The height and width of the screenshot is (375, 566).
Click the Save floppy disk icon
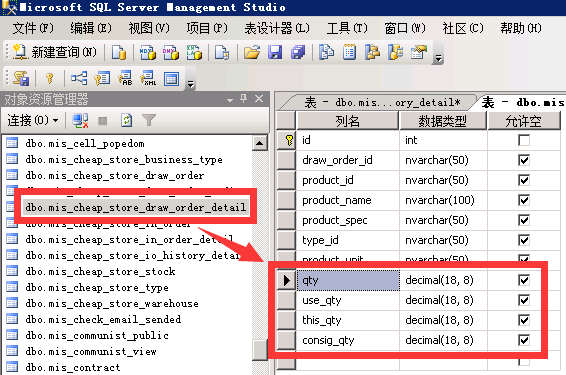(x=275, y=53)
